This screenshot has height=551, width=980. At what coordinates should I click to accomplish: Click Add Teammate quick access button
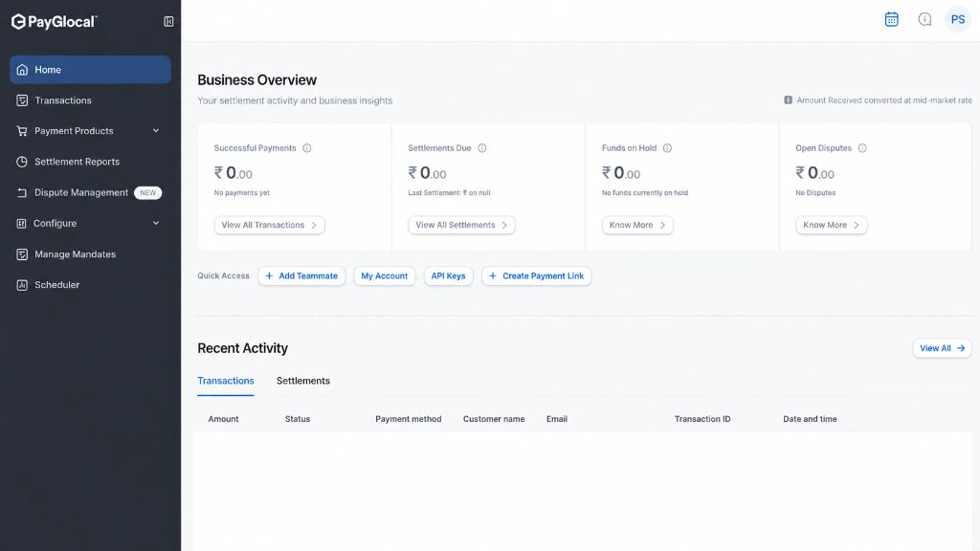tap(301, 276)
